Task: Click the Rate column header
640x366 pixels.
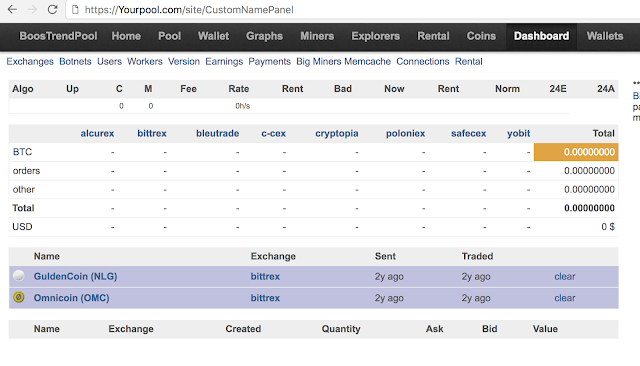Action: [x=238, y=89]
